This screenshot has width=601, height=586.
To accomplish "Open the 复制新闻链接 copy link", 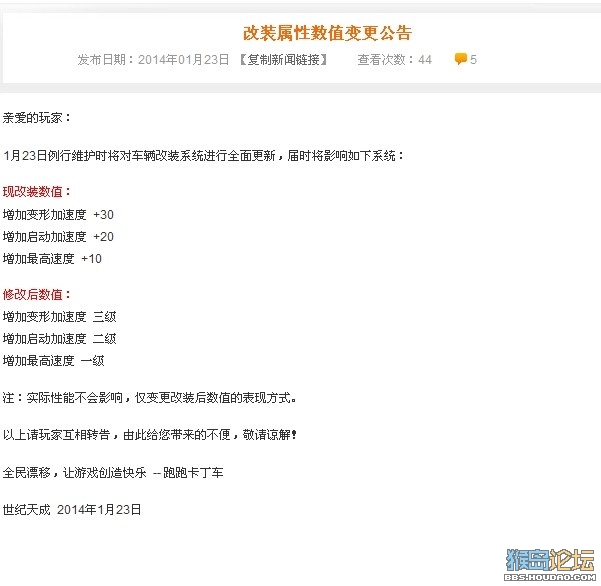I will tap(283, 59).
